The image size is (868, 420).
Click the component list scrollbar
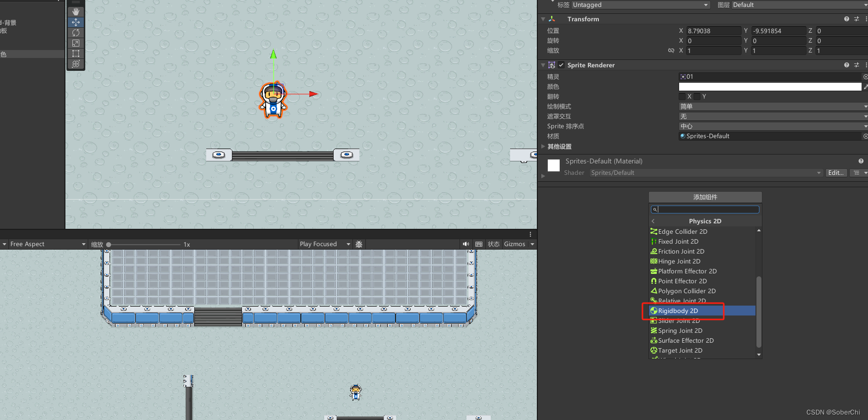coord(758,312)
